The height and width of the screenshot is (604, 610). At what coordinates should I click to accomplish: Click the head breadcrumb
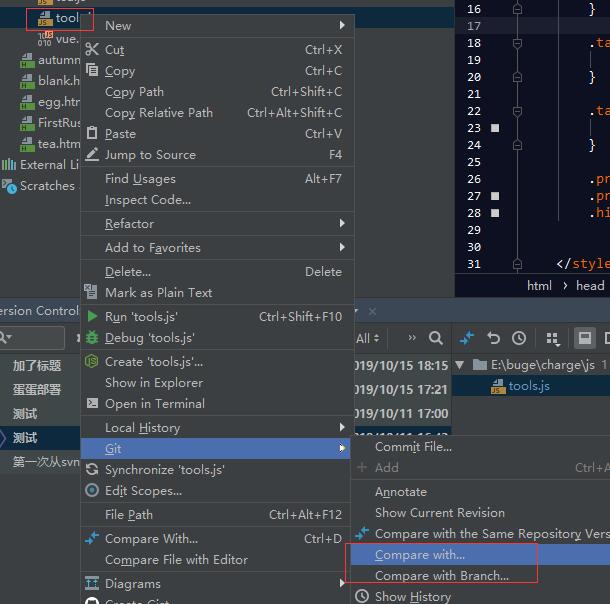(x=590, y=285)
